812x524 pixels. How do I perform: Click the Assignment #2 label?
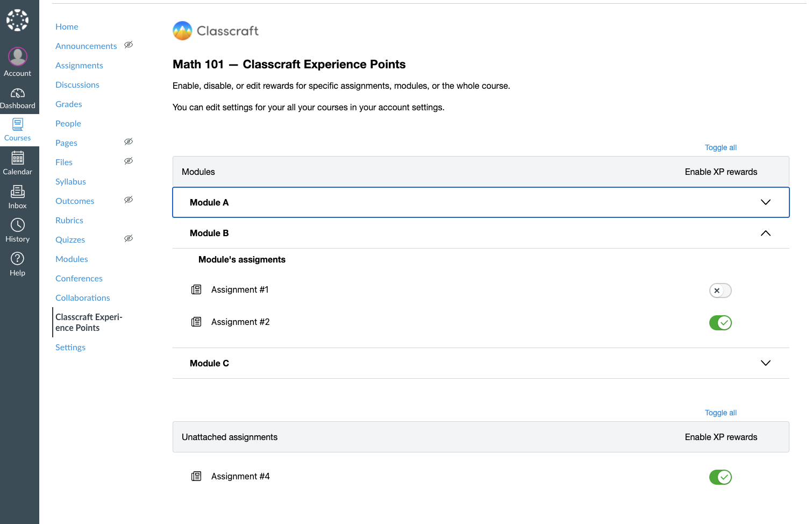click(x=240, y=322)
